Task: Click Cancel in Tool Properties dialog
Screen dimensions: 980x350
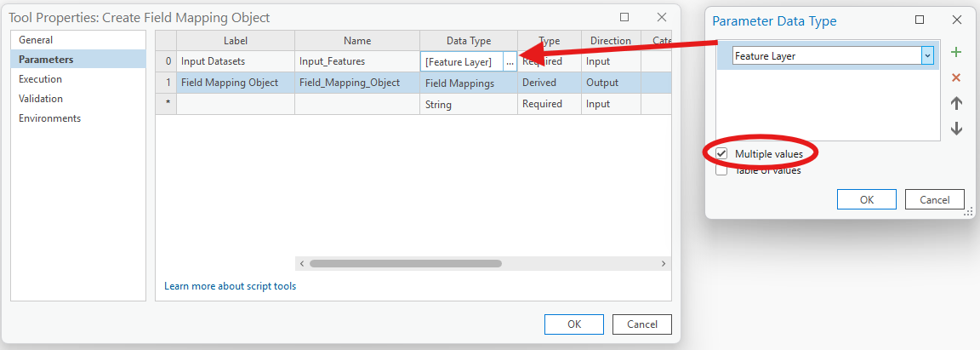Action: [642, 324]
